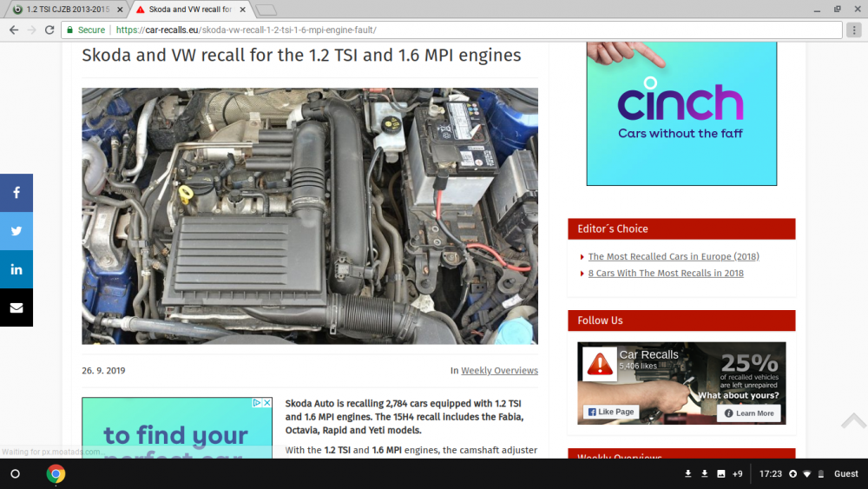Click the cinch Cars without the faff ad
This screenshot has height=489, width=868.
click(681, 114)
